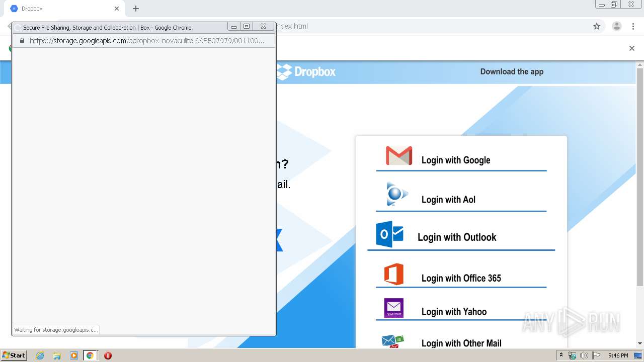Show hidden system tray icons
The width and height of the screenshot is (644, 362).
point(561,355)
